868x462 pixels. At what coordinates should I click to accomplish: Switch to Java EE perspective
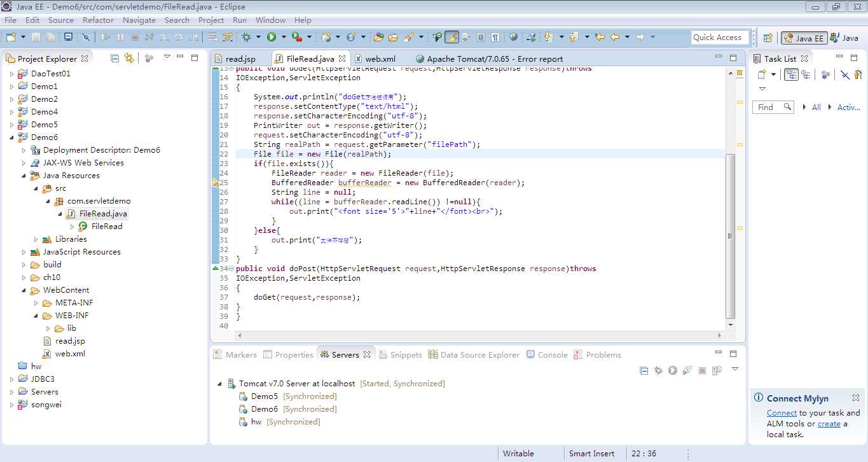pyautogui.click(x=804, y=38)
